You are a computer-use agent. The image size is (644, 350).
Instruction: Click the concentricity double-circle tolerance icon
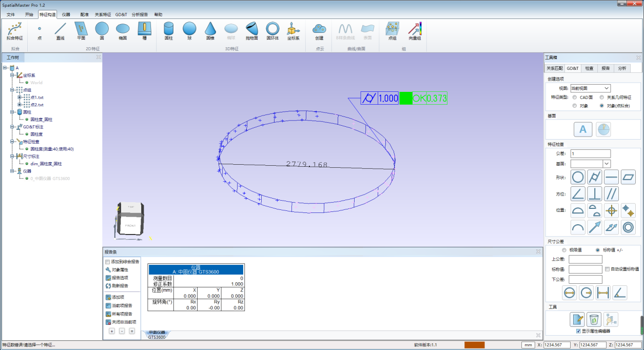pos(628,227)
